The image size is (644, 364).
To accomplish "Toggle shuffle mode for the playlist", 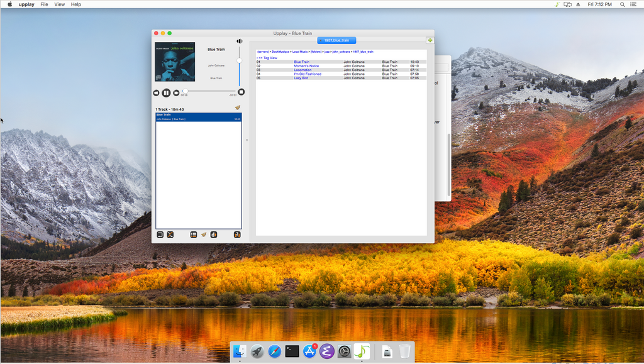I will [170, 234].
